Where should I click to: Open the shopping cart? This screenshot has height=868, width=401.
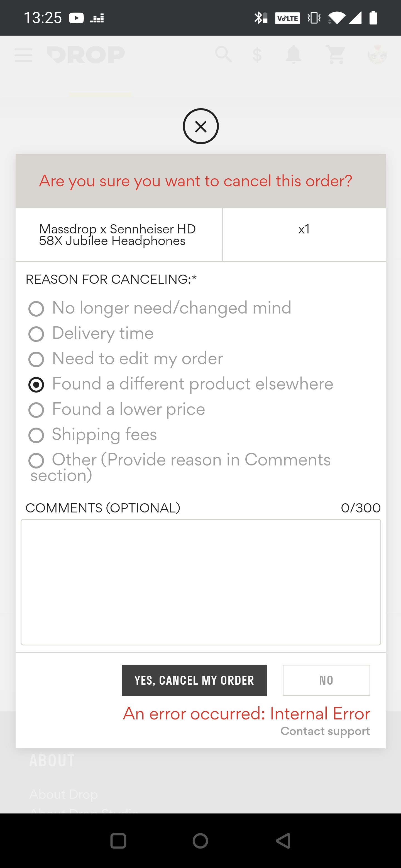point(336,54)
